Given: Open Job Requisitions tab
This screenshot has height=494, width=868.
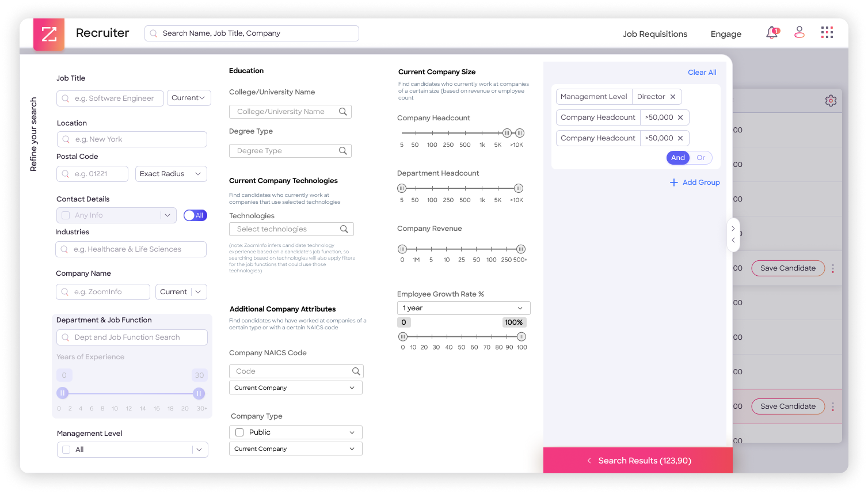Looking at the screenshot, I should (655, 34).
